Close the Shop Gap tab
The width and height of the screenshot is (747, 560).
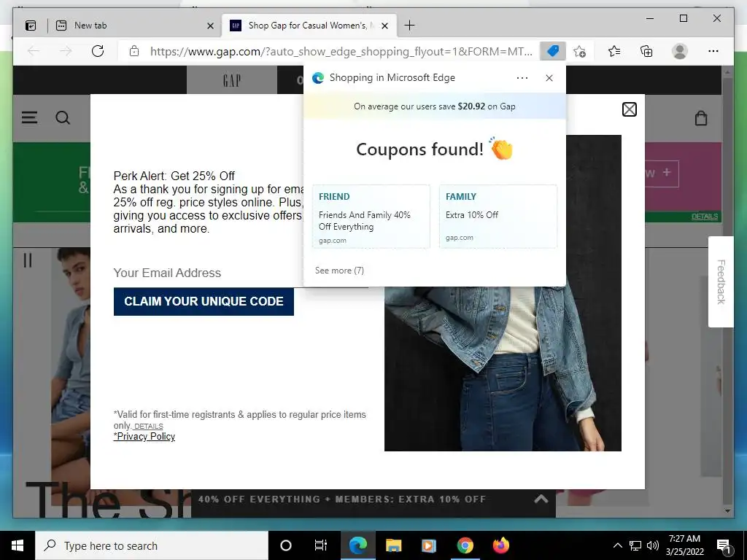[385, 26]
